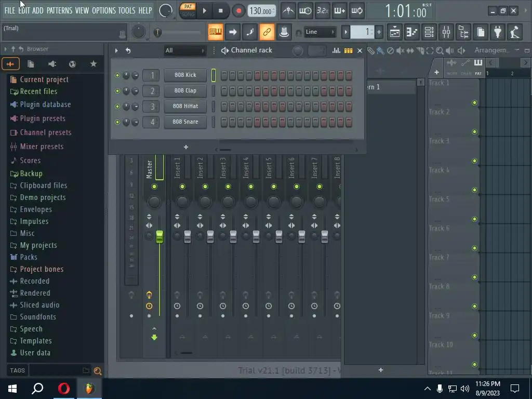Open the Playlist view icon

tap(395, 32)
